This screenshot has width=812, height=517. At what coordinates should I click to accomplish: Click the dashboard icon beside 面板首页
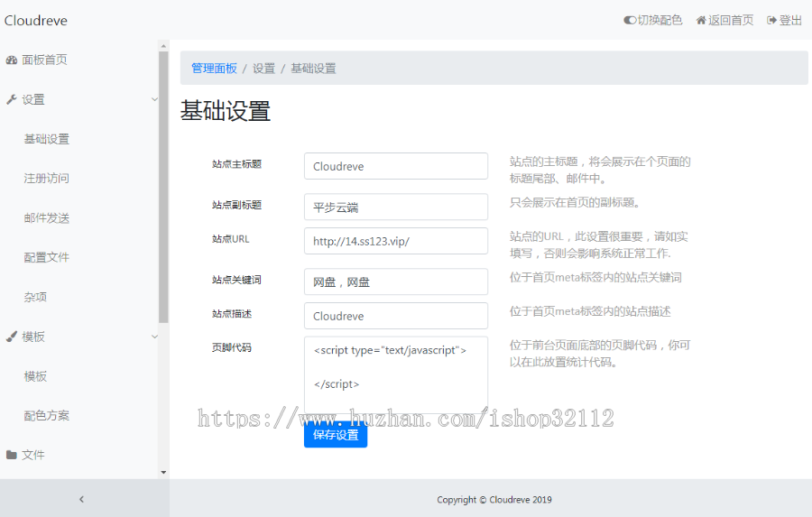point(12,60)
